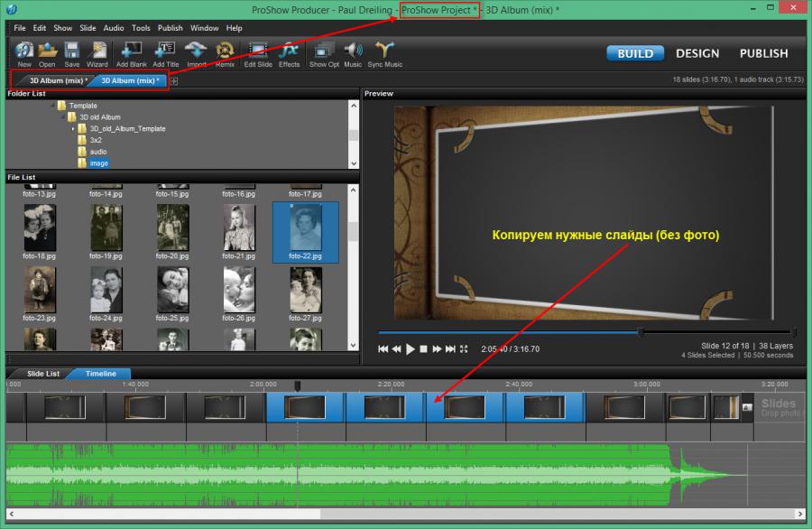Select the 3x2 folder

(96, 140)
